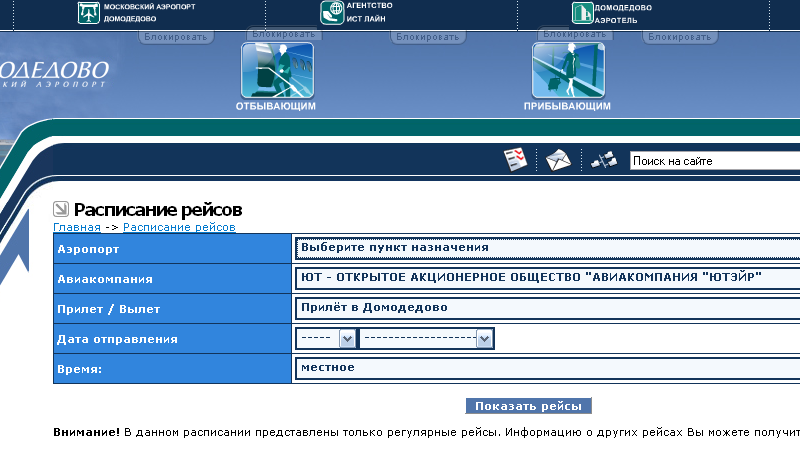Open the ПРИБЫВАЮЩИМ arriving passengers image
800x463 pixels.
tap(567, 70)
